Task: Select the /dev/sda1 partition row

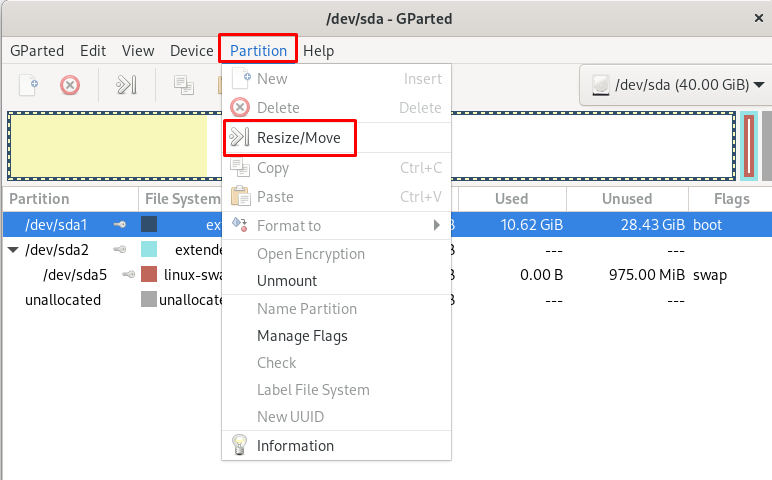Action: [x=387, y=225]
